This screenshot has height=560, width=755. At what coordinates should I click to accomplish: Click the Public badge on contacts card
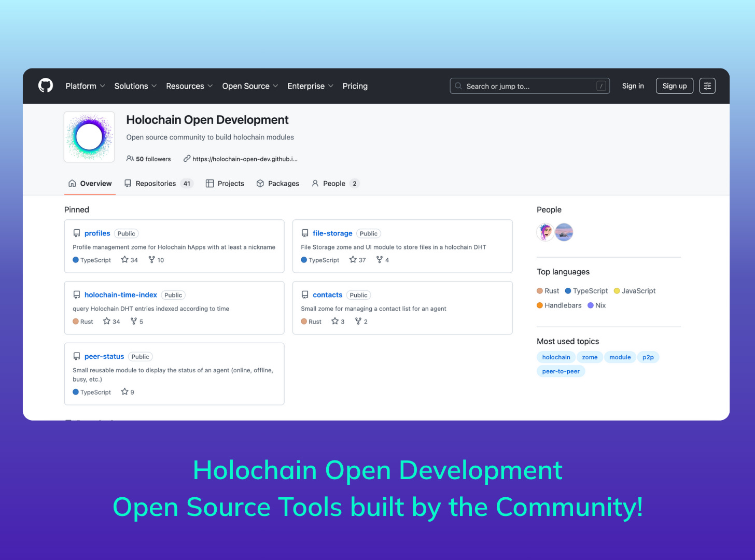pyautogui.click(x=358, y=295)
